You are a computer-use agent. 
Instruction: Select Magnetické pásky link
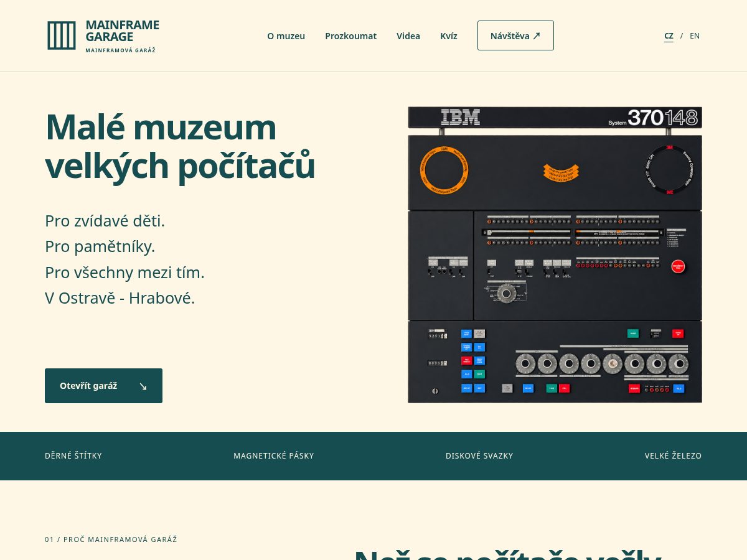point(274,456)
